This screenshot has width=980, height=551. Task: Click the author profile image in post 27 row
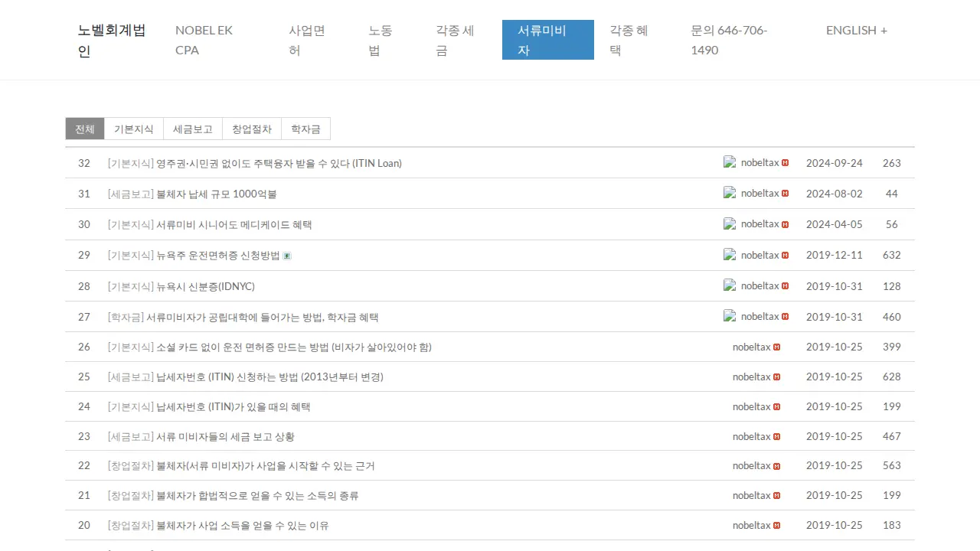[730, 316]
